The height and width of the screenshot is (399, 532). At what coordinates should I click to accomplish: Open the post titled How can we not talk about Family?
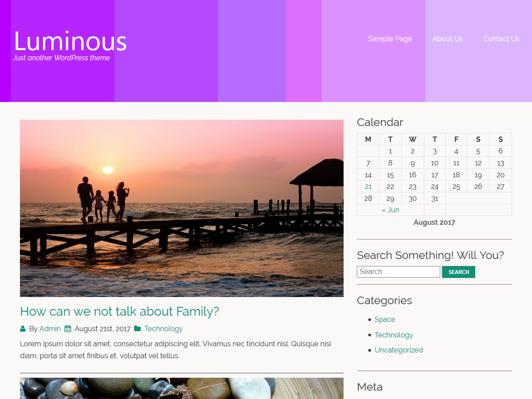(x=120, y=312)
